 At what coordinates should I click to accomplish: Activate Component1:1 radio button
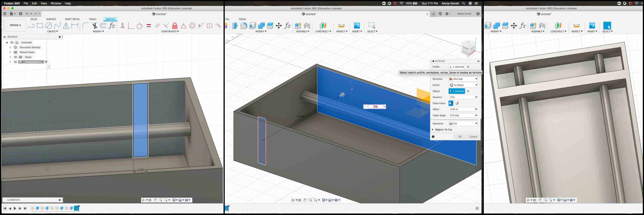[x=46, y=62]
